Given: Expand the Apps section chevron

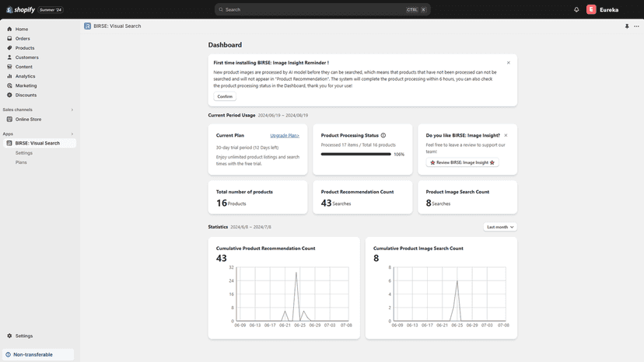Looking at the screenshot, I should (x=72, y=134).
